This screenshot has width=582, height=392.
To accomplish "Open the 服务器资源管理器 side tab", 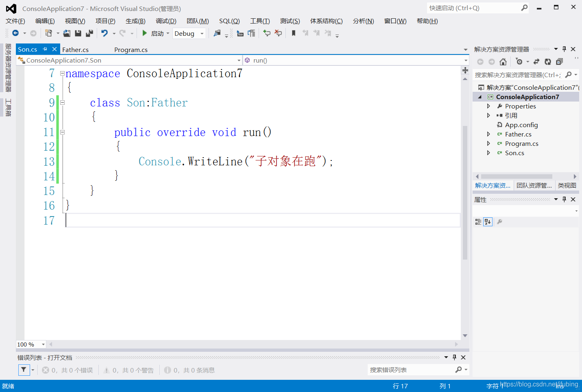I will [8, 68].
